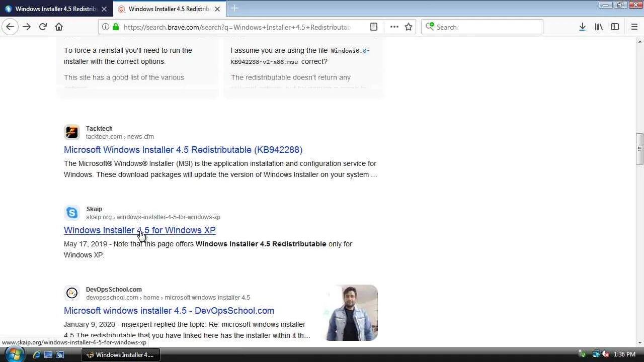Screen dimensions: 644x362
Task: Click the skaip.org breadcrumb path
Action: 153,217
